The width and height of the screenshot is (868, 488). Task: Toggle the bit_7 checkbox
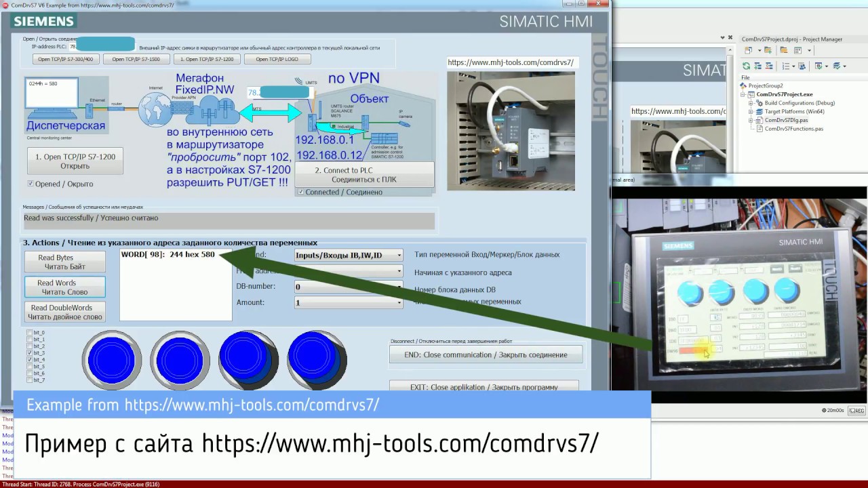(x=29, y=380)
